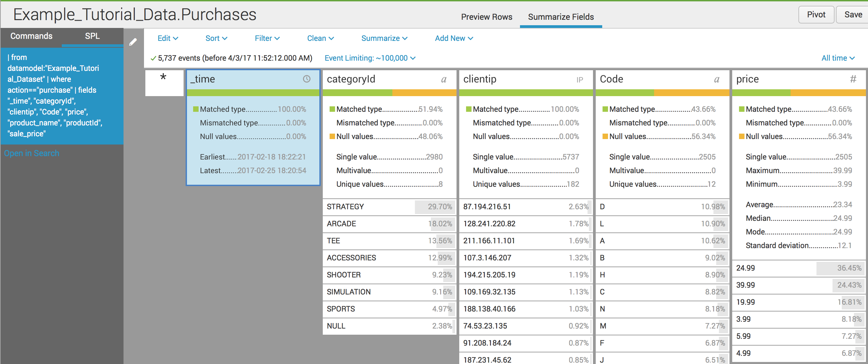The width and height of the screenshot is (868, 364).
Task: Open the Sort dropdown menu
Action: coord(216,39)
